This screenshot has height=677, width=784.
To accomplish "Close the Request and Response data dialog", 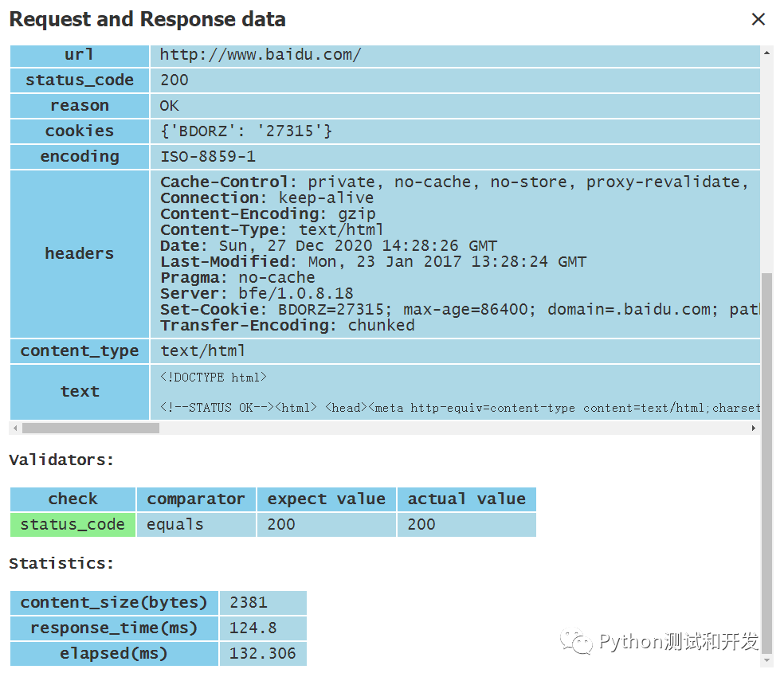I will click(758, 20).
